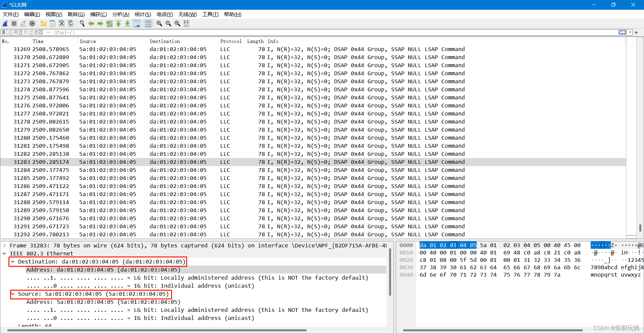Open the 工具(T) menu

click(x=210, y=14)
